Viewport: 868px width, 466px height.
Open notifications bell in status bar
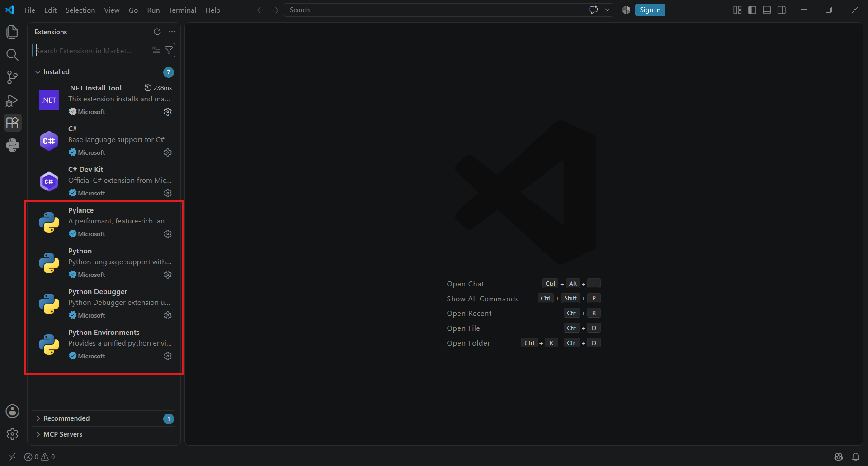tap(855, 457)
